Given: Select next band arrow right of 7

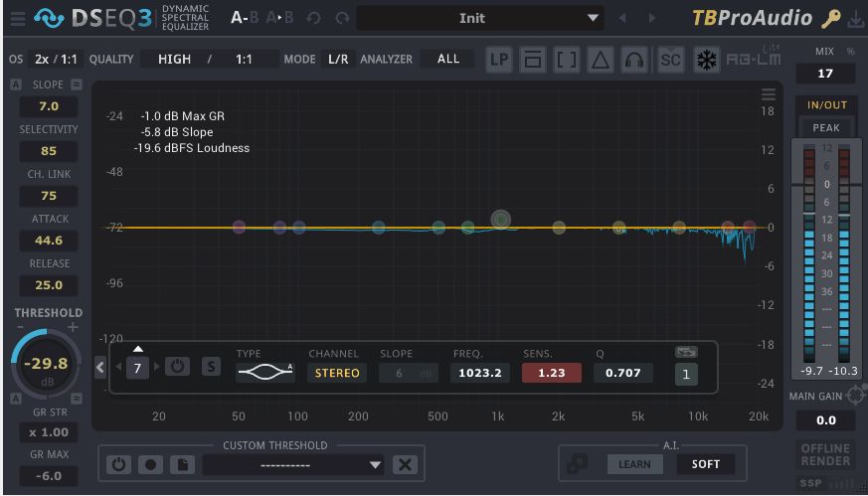Looking at the screenshot, I should coord(157,367).
